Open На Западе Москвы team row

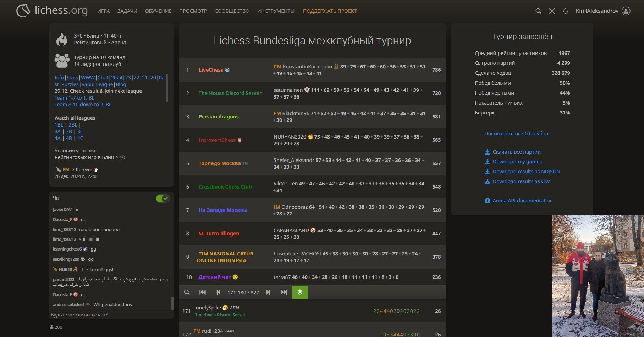click(312, 210)
